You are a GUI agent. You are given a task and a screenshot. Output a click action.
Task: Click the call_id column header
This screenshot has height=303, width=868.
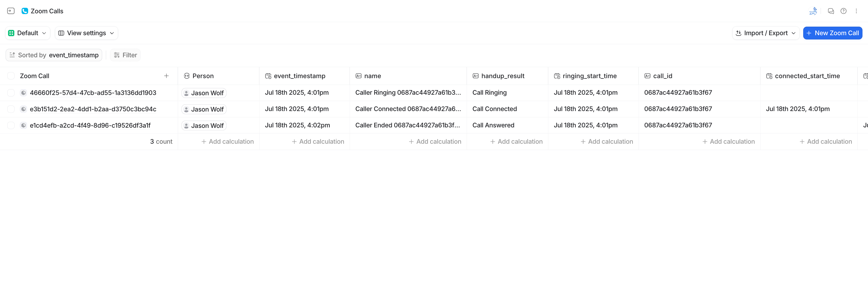click(x=699, y=76)
